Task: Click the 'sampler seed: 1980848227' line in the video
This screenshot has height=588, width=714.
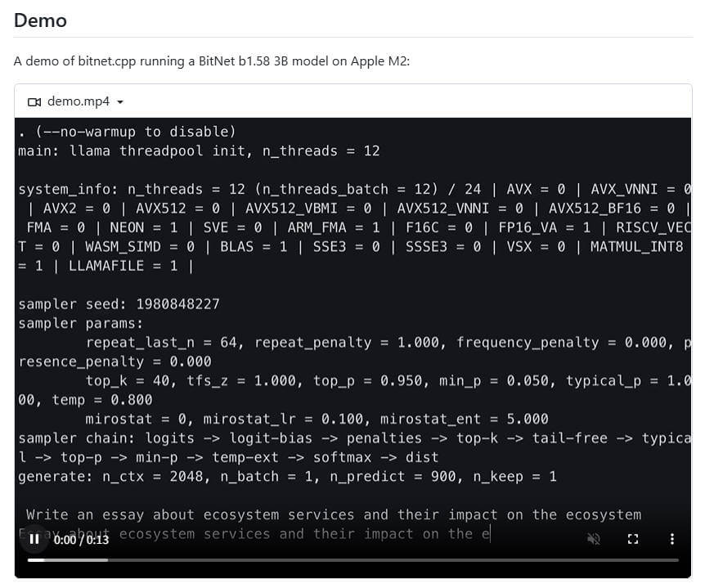Action: pyautogui.click(x=119, y=303)
